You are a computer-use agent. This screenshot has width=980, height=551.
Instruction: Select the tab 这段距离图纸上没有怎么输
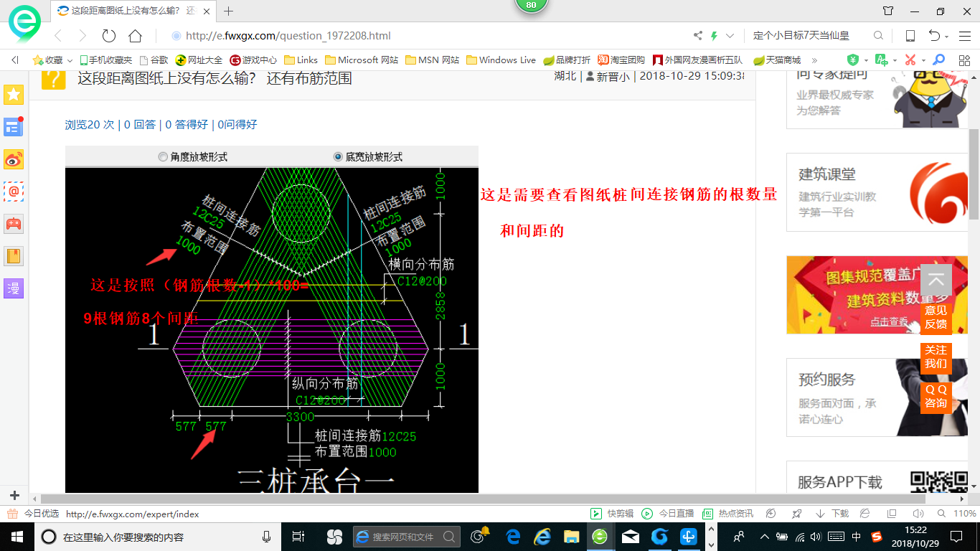tap(133, 11)
